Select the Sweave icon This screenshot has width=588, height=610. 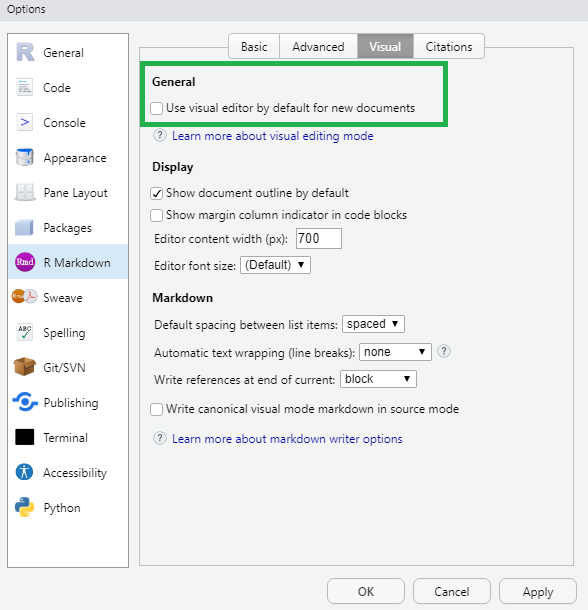click(x=25, y=297)
